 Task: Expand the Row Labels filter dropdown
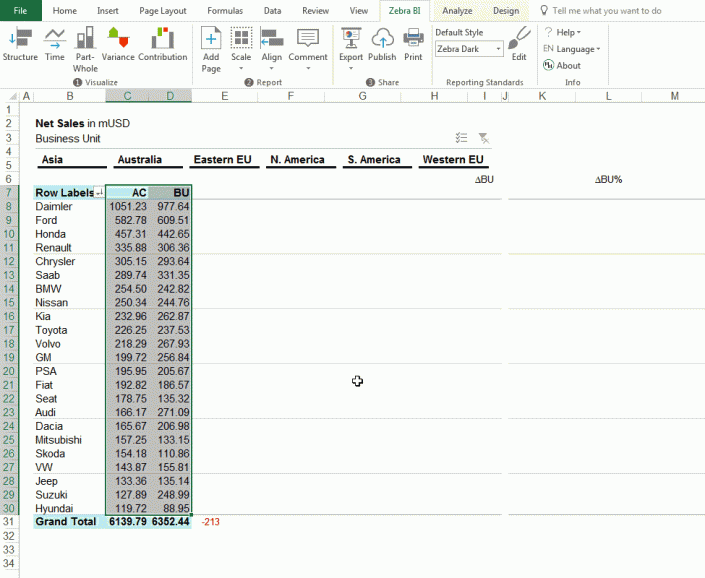pyautogui.click(x=99, y=192)
